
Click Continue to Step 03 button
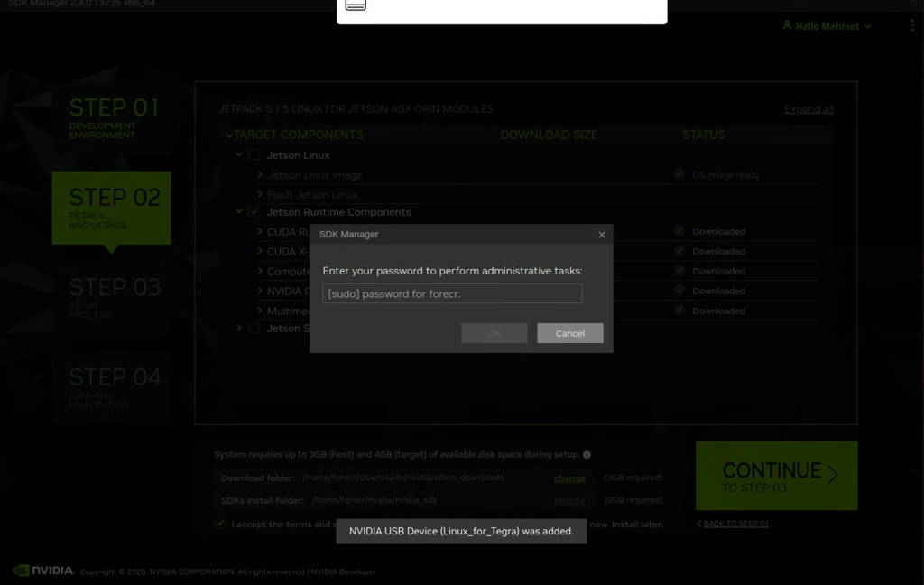(776, 475)
